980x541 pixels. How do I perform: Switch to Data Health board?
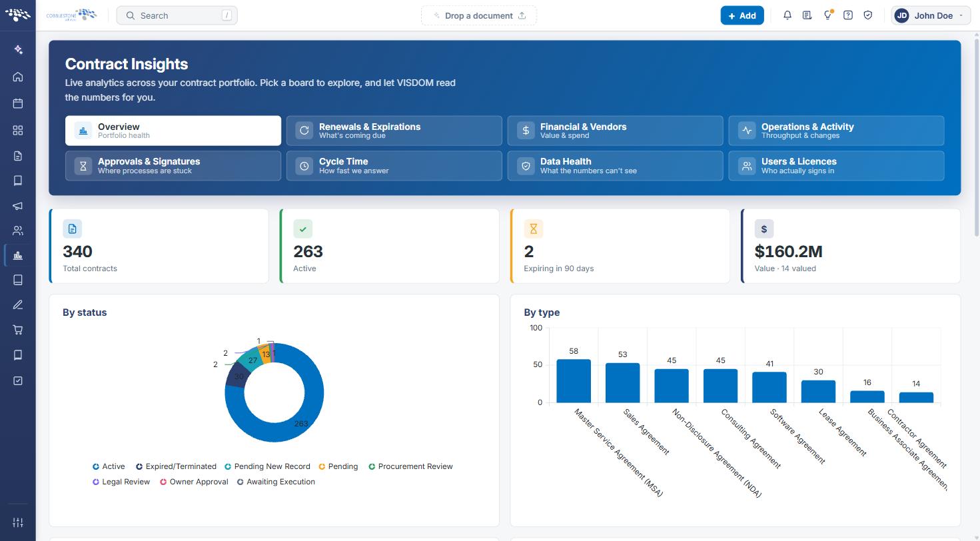(x=616, y=166)
